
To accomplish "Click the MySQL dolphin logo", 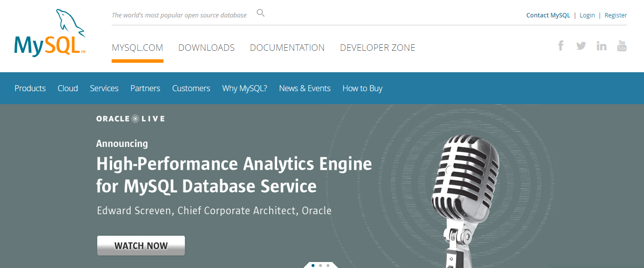I will tap(50, 33).
